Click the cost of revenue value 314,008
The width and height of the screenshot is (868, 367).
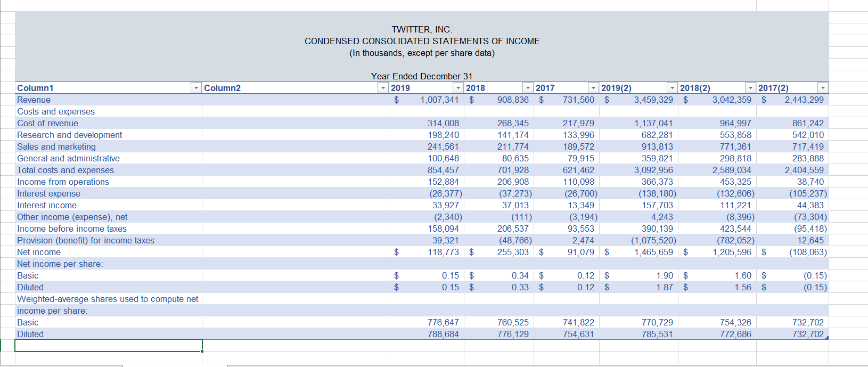[x=443, y=123]
